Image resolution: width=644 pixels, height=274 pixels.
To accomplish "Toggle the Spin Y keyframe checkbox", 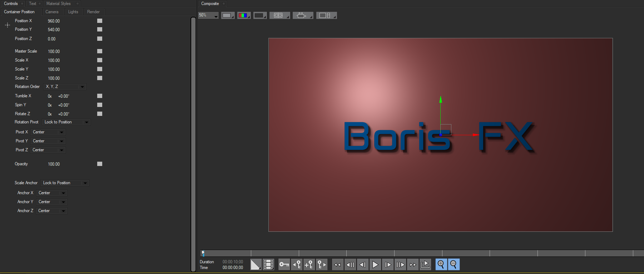I will pos(100,105).
